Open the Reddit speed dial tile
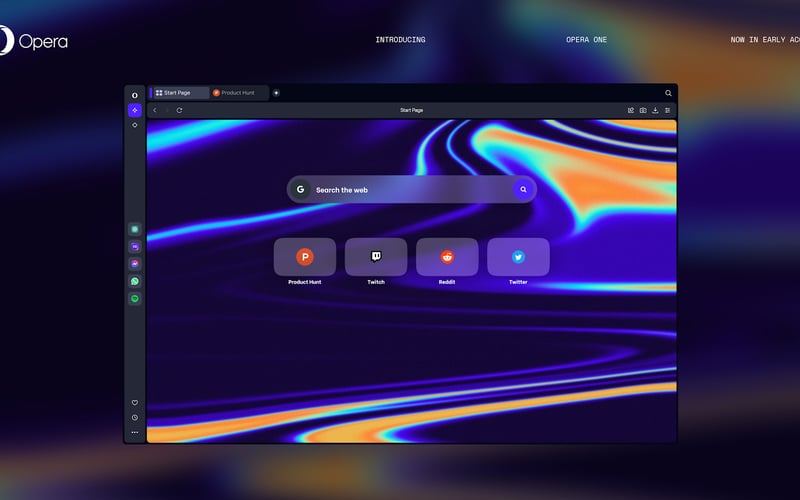The width and height of the screenshot is (800, 500). point(447,257)
